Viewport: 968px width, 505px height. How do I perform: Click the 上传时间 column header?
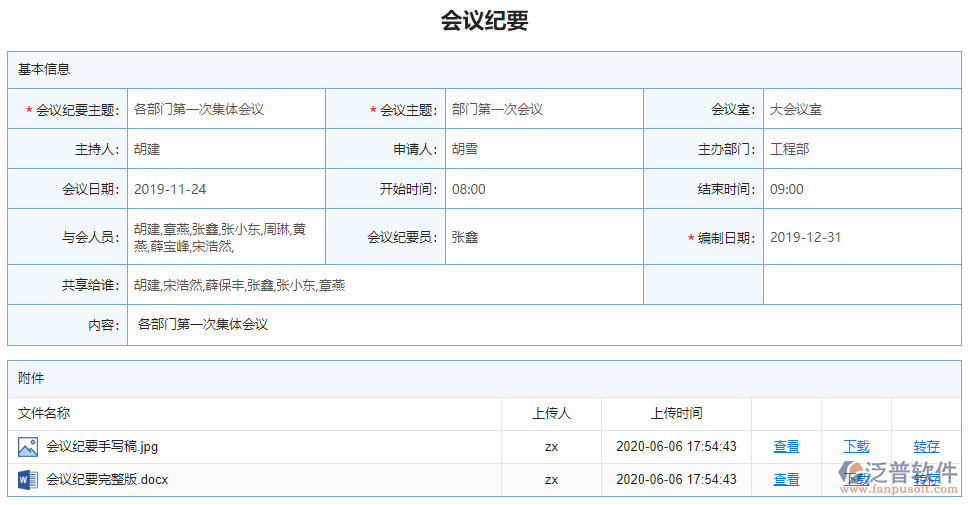(x=676, y=413)
